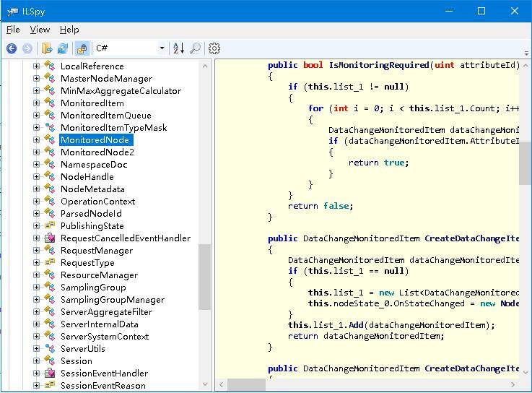Click the RequestType enum icon
The height and width of the screenshot is (393, 532).
point(50,262)
